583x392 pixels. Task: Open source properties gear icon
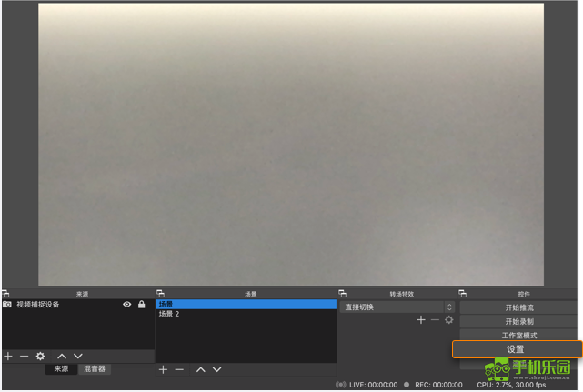click(40, 357)
